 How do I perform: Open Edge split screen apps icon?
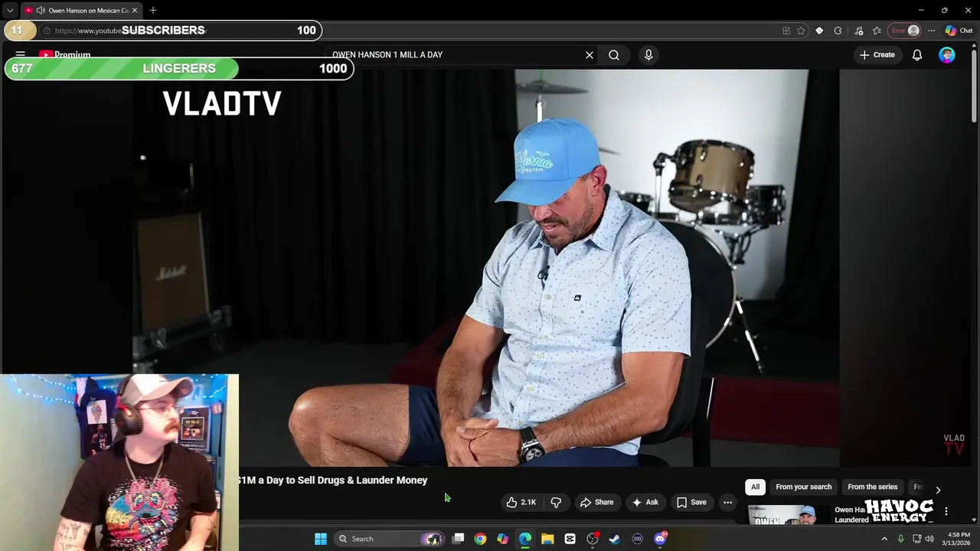(x=786, y=31)
